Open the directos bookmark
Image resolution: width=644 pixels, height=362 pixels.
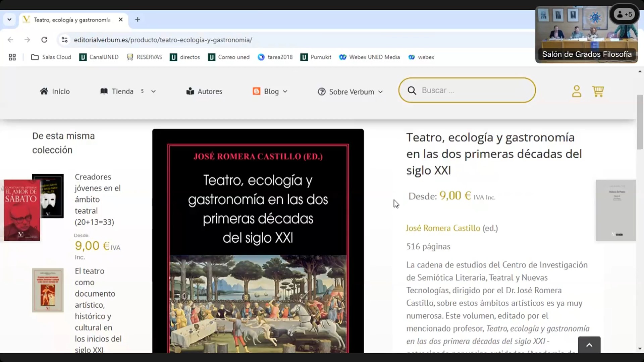[185, 57]
